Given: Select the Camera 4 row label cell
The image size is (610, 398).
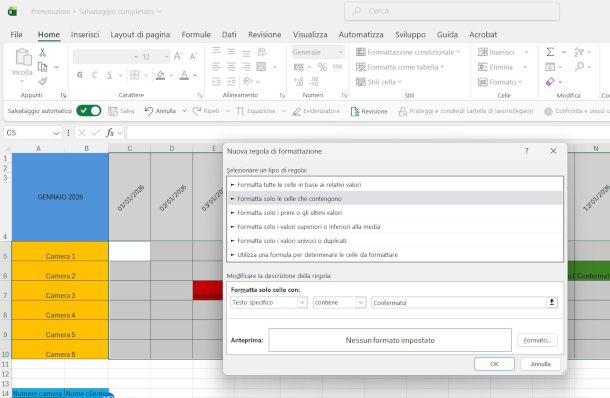Looking at the screenshot, I should 60,310.
